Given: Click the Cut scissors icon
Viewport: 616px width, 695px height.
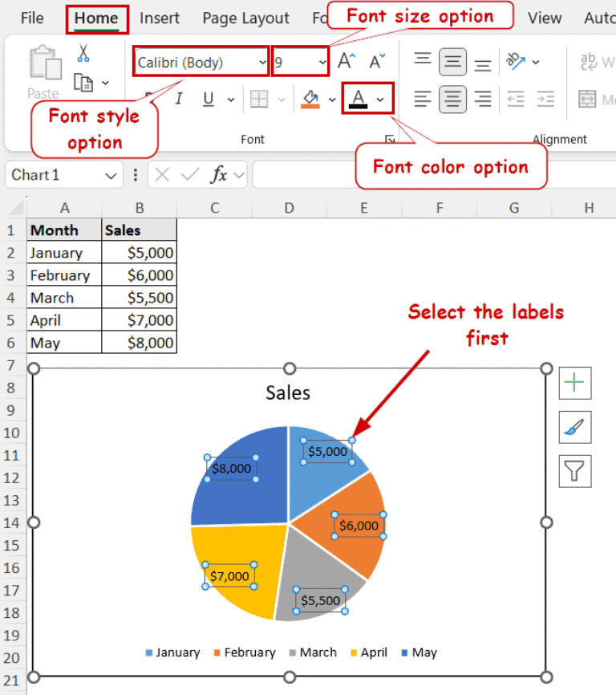Looking at the screenshot, I should coord(83,54).
